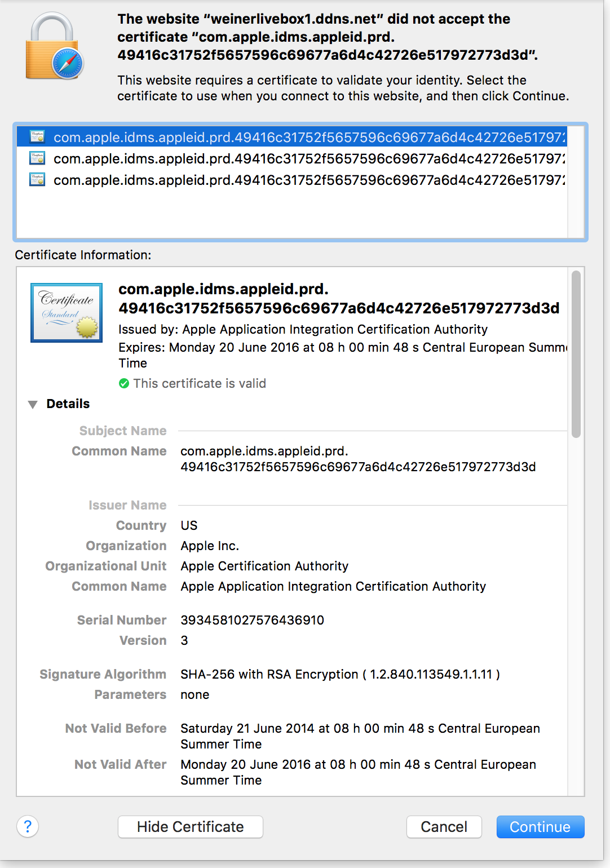
Task: Click the certificate details vertical scrollbar
Action: pos(576,355)
